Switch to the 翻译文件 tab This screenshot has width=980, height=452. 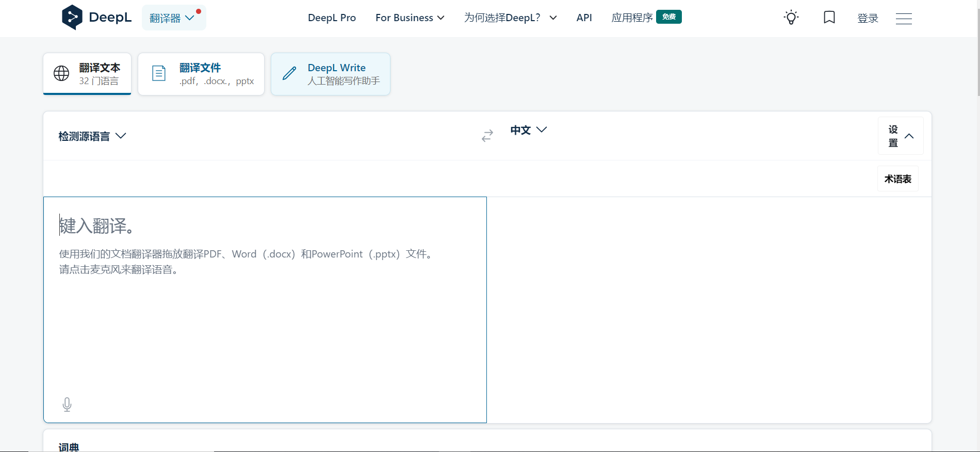201,74
